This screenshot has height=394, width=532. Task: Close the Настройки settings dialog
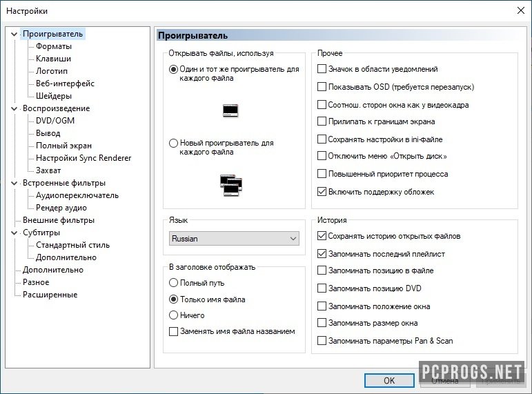pos(519,10)
